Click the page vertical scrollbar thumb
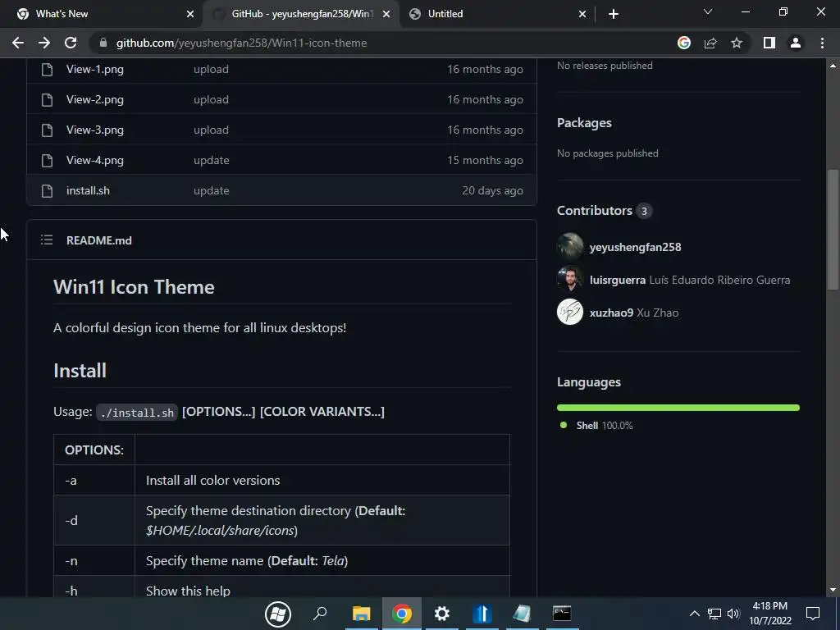Image resolution: width=840 pixels, height=630 pixels. point(833,231)
